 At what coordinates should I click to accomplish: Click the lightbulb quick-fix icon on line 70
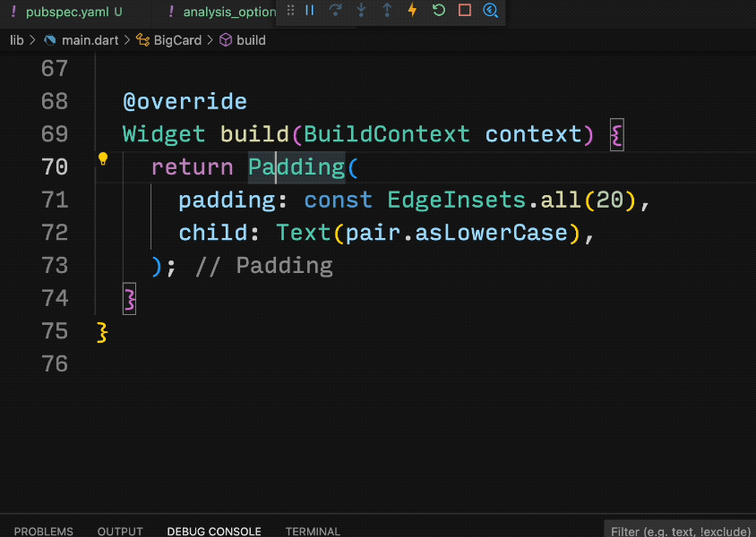coord(103,160)
